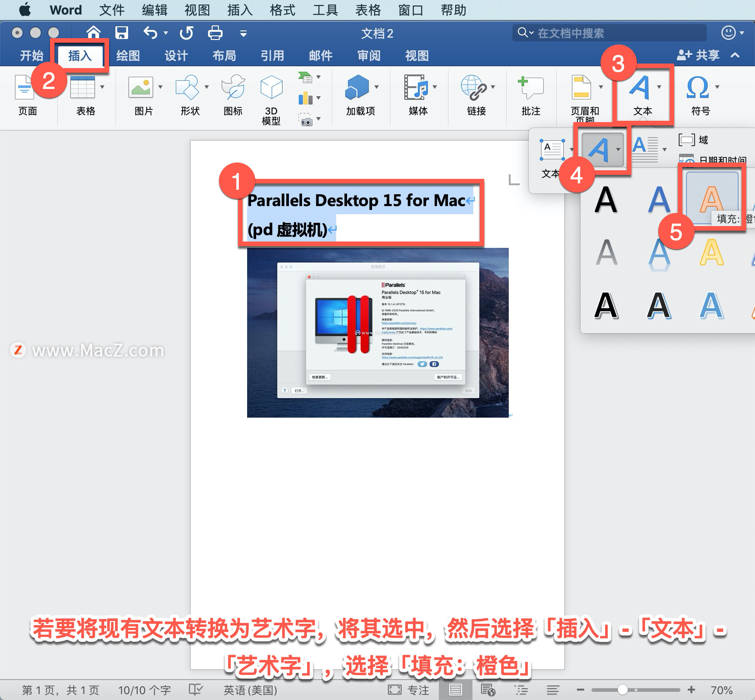755x700 pixels.
Task: Switch to Print Layout view
Action: 455,690
